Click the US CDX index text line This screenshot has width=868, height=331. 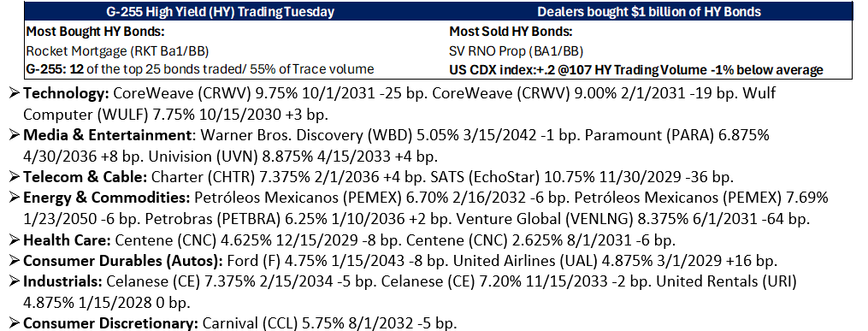tap(636, 70)
